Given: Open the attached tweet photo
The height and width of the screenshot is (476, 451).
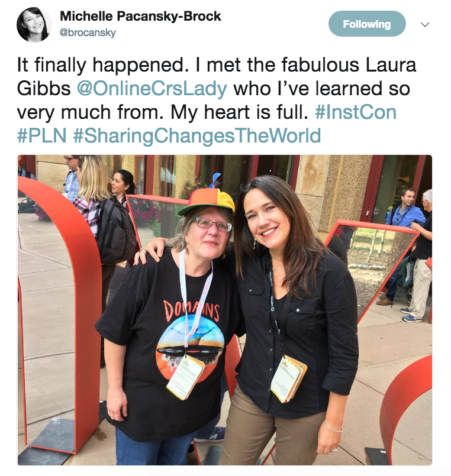Looking at the screenshot, I should click(225, 310).
